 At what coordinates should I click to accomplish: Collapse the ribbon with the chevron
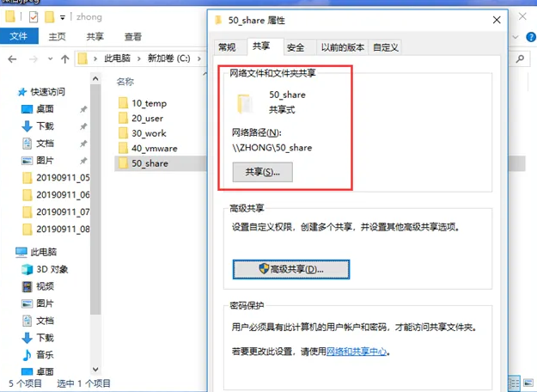coord(516,37)
